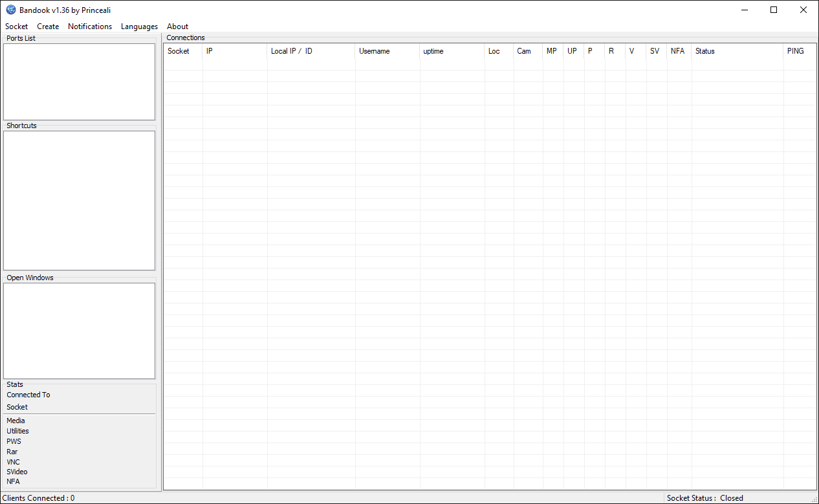Maximize the Bandook window

[773, 10]
